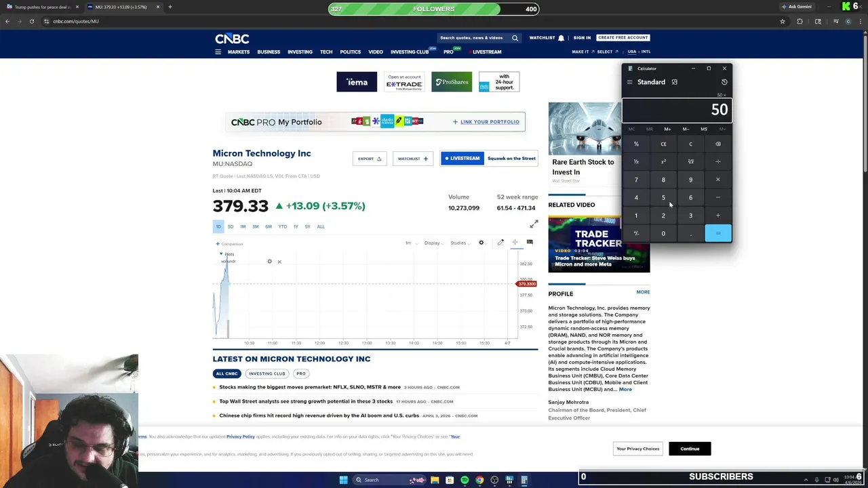Toggle Calculator keep-on-top icon
868x488 pixels.
(674, 82)
